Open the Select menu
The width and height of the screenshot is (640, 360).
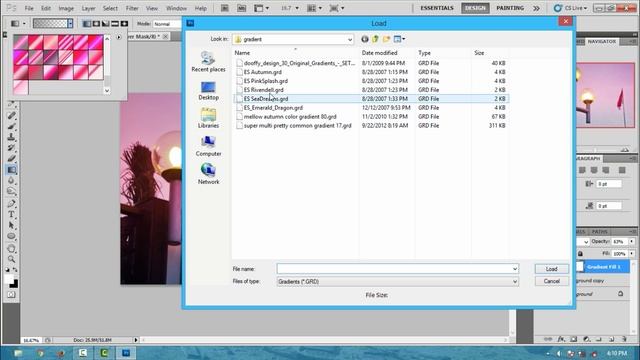110,8
